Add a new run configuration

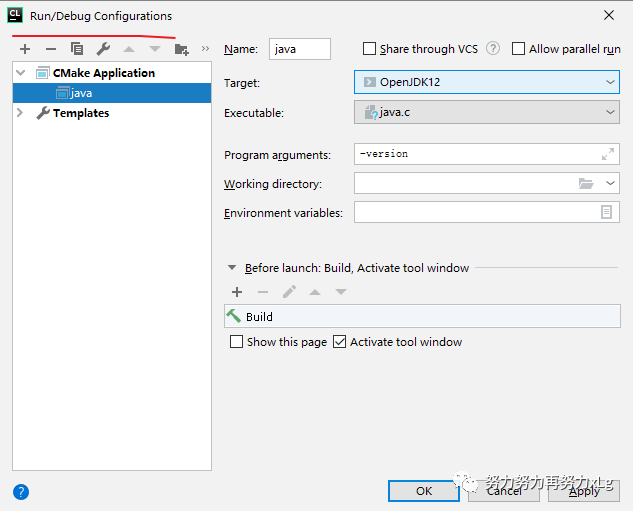25,49
